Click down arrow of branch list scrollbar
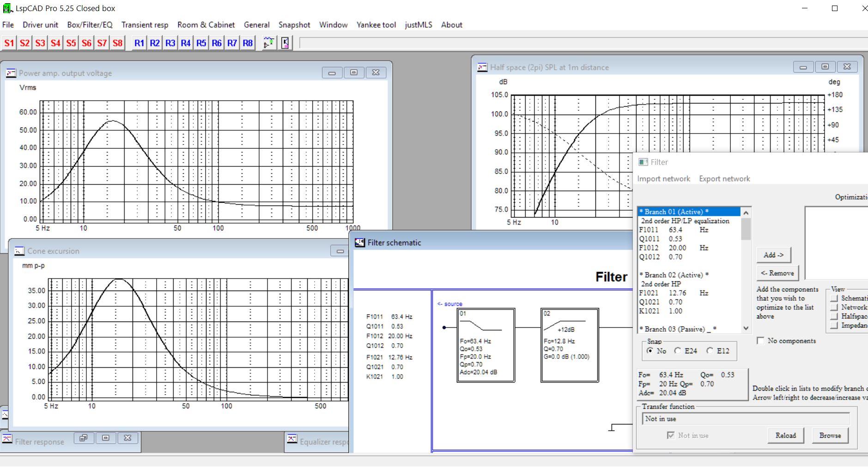The image size is (868, 467). coord(746,328)
